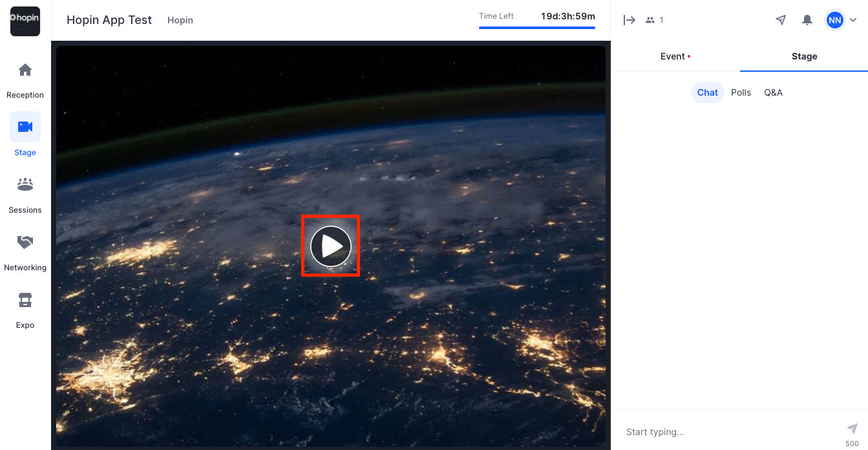Open Networking handshake icon
The width and height of the screenshot is (868, 450).
(25, 242)
